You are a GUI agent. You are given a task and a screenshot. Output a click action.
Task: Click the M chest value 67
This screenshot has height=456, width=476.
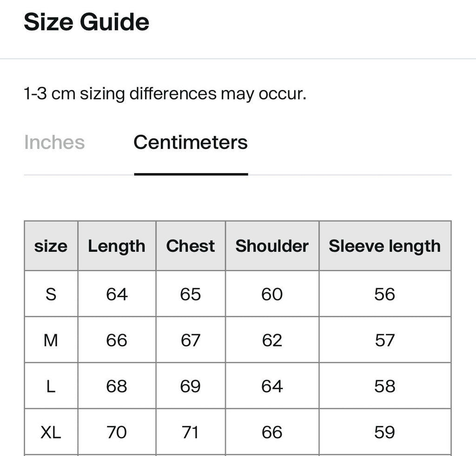coord(191,340)
